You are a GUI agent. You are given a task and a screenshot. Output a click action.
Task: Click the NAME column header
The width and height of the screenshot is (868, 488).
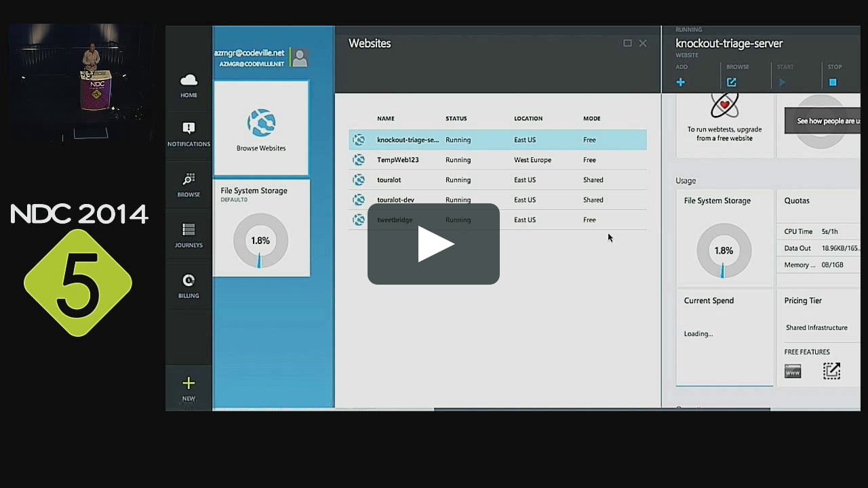pos(386,119)
